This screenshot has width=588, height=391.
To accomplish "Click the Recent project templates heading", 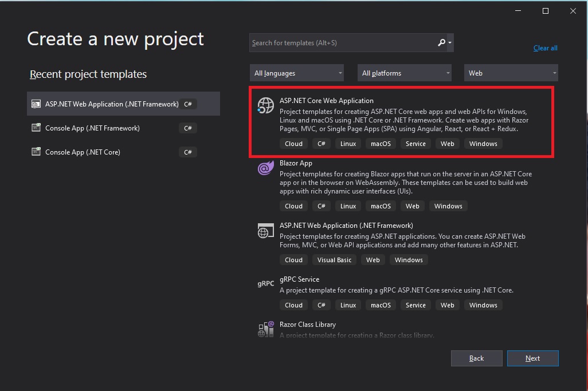I will point(88,74).
